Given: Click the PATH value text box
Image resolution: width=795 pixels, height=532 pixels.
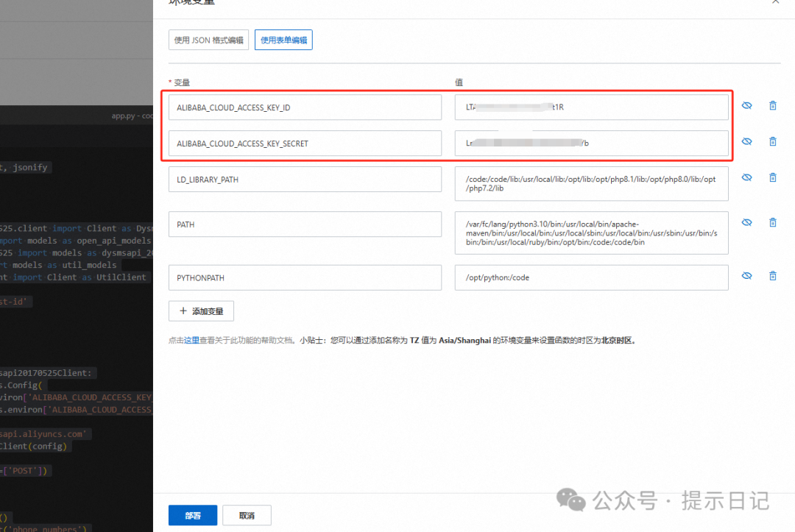Looking at the screenshot, I should tap(591, 233).
